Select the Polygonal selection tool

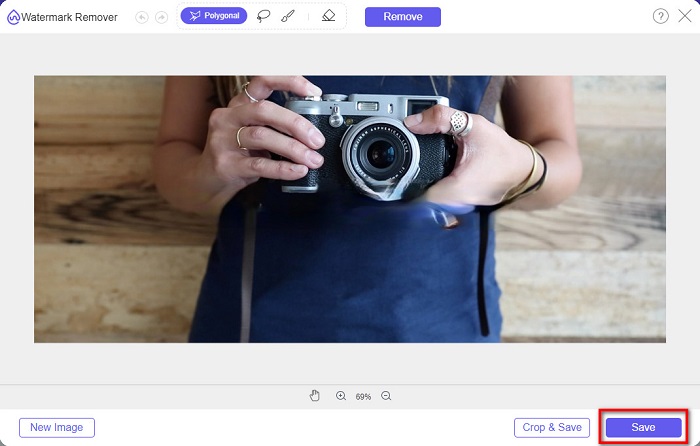(214, 16)
